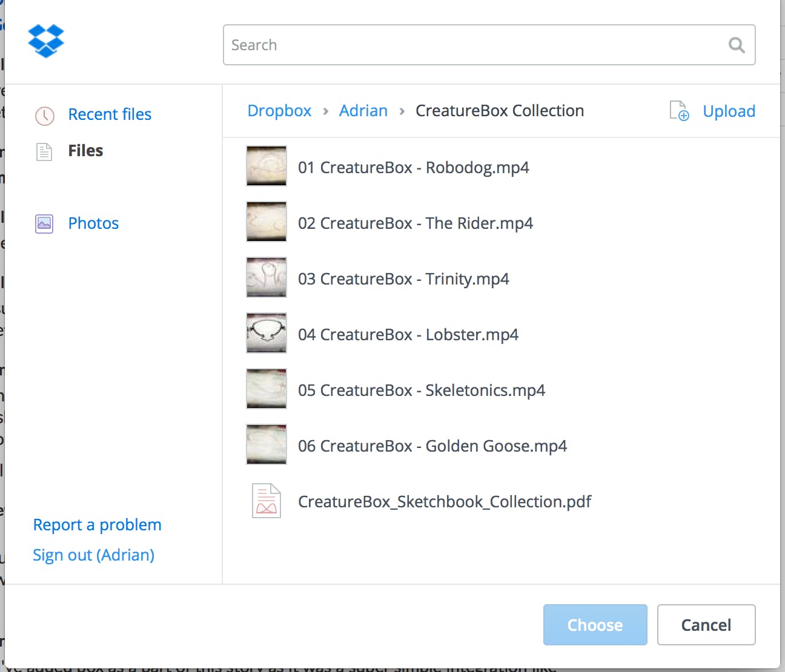785x672 pixels.
Task: Click Report a problem link
Action: coord(97,525)
